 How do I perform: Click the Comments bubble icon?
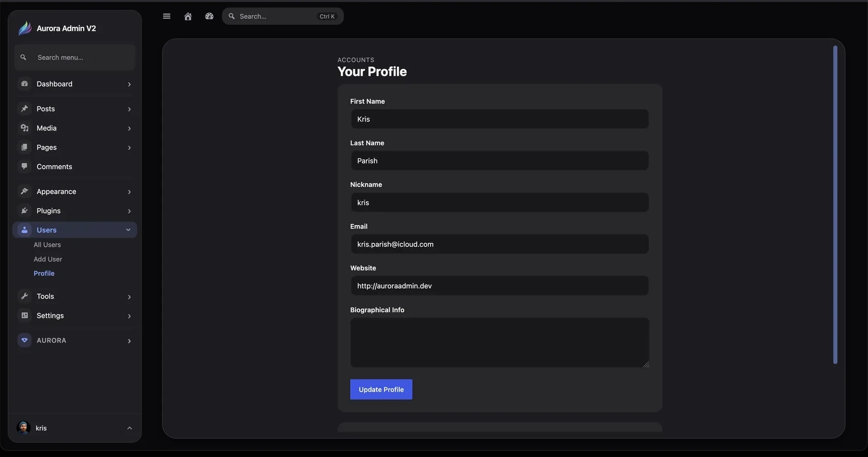24,166
